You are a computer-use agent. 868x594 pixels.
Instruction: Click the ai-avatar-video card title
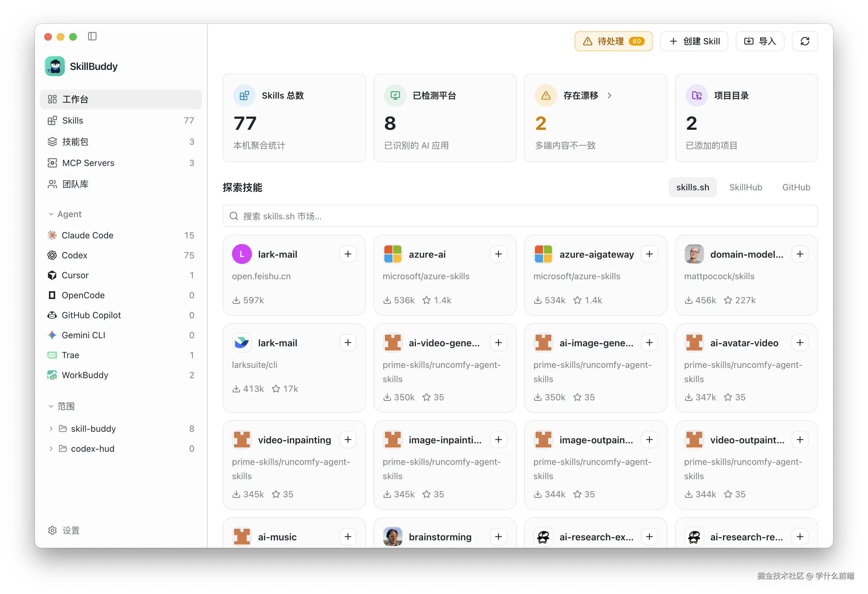744,343
